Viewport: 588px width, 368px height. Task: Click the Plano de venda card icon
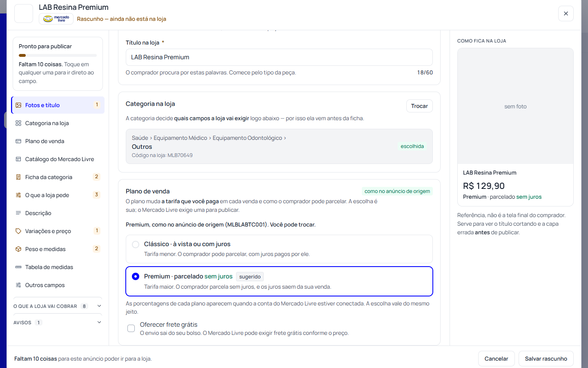coord(18,141)
